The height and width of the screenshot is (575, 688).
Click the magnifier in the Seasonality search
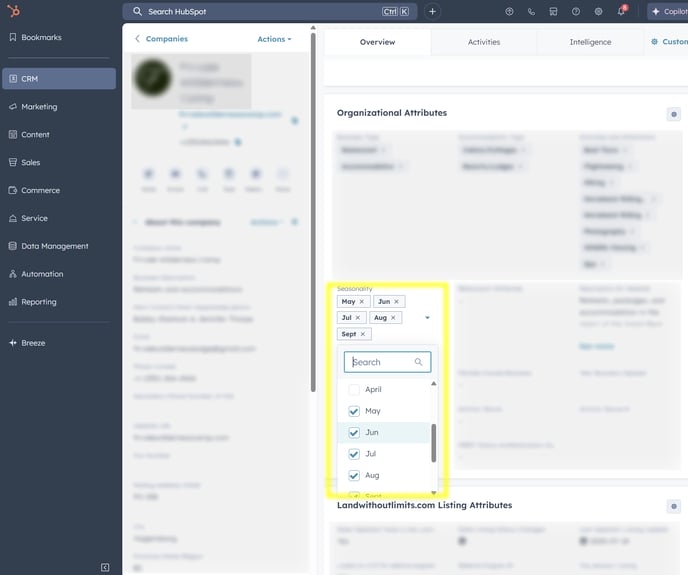tap(418, 362)
